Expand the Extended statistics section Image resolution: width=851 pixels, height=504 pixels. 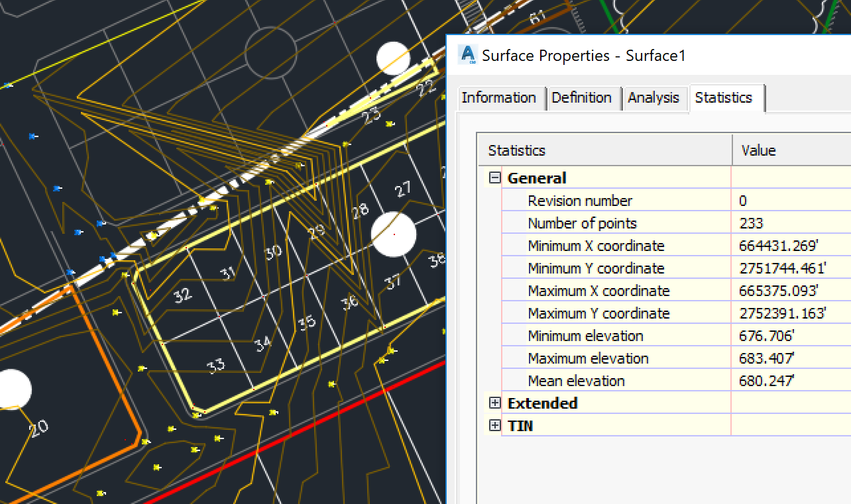tap(494, 403)
